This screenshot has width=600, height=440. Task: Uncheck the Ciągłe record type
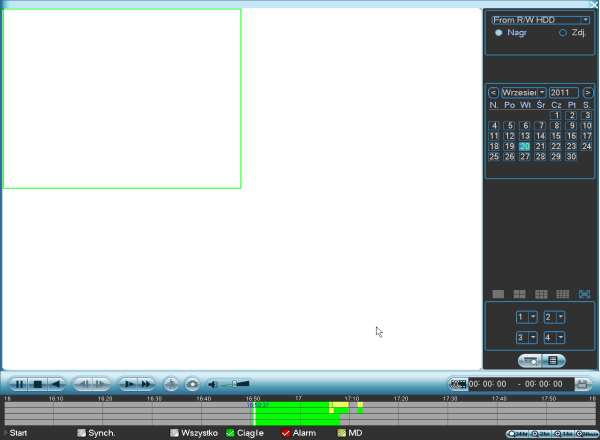pyautogui.click(x=230, y=433)
